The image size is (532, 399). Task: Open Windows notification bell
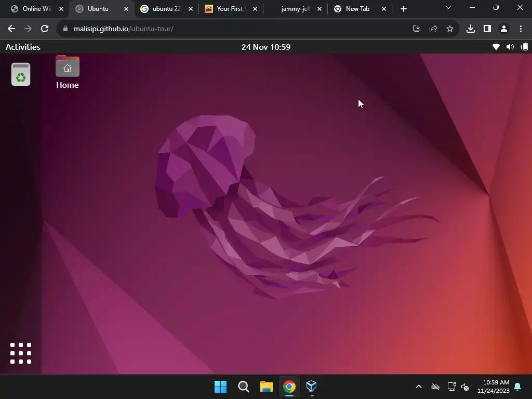click(x=518, y=387)
